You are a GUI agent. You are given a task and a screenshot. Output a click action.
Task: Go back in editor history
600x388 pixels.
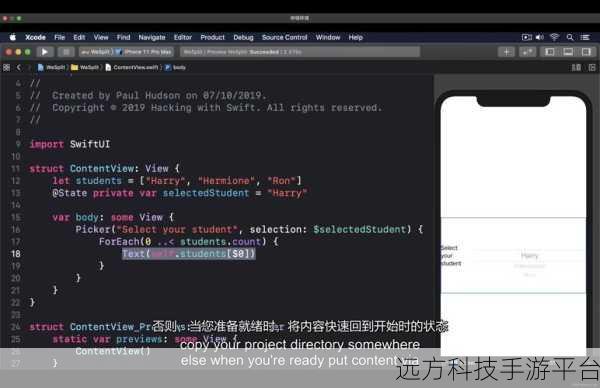18,68
